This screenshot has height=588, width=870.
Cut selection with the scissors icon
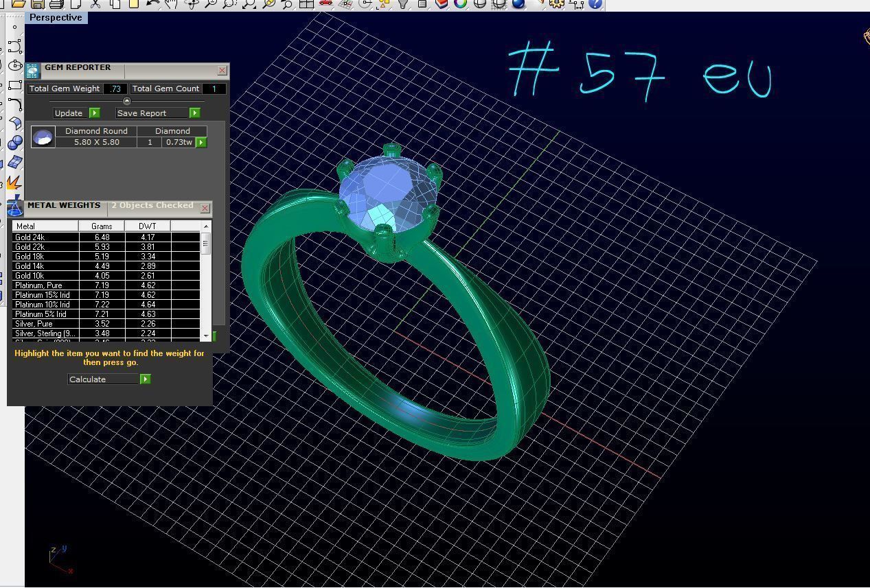click(x=95, y=3)
